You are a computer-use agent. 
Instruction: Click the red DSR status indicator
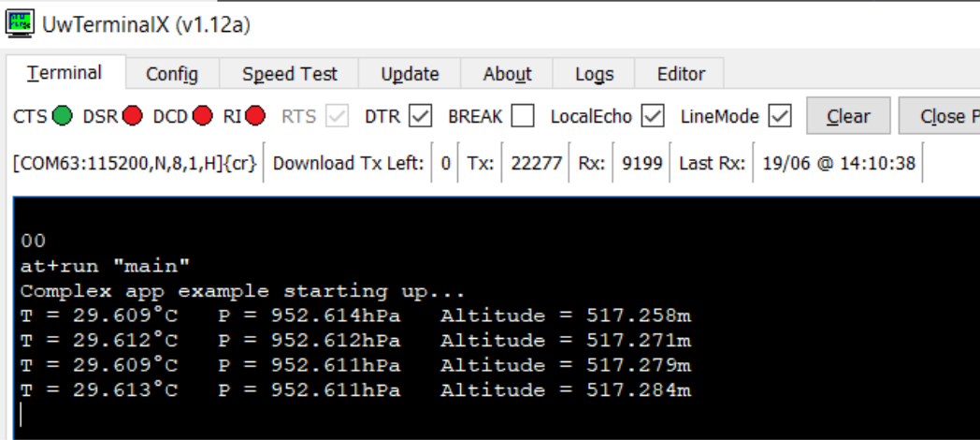132,117
